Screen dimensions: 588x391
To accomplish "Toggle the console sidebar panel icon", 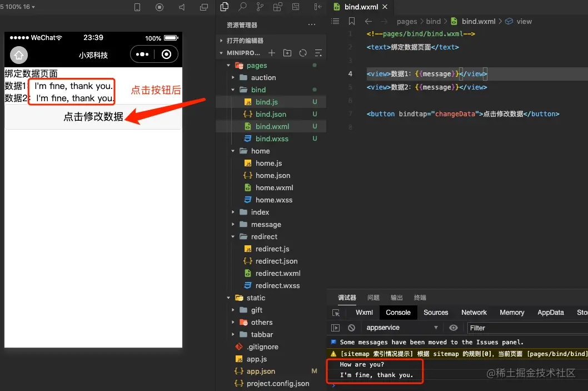I will (x=335, y=328).
